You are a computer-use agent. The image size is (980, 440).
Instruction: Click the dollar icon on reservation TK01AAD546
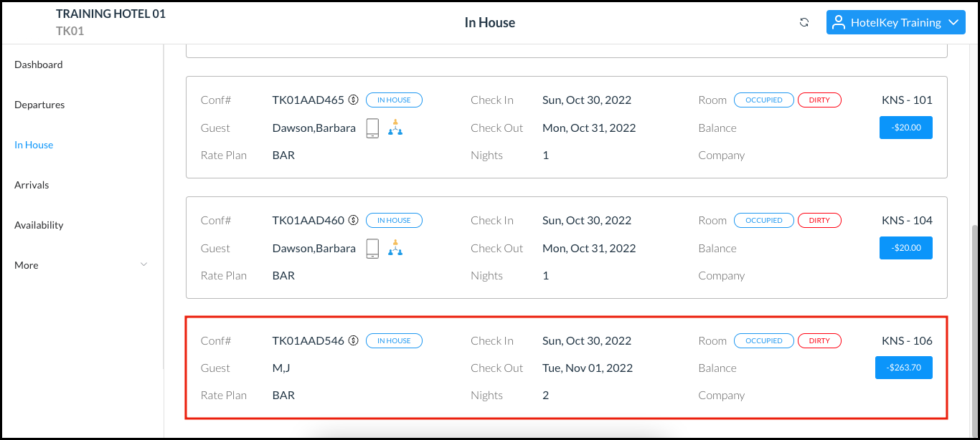(x=353, y=340)
